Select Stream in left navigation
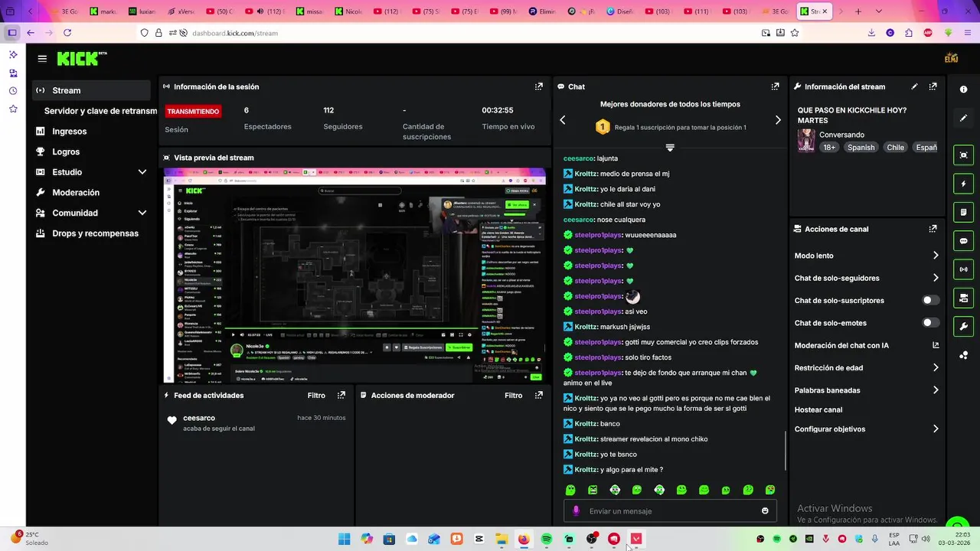 point(92,90)
